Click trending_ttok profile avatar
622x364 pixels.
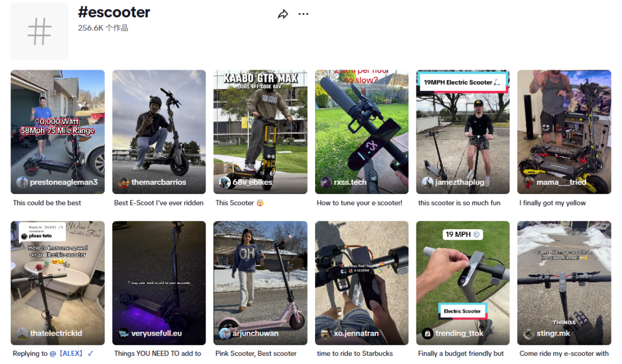(427, 333)
